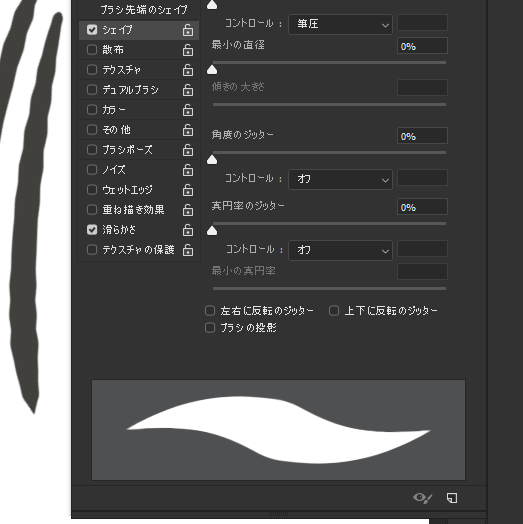The height and width of the screenshot is (524, 523).
Task: Enable 左右に反転のジッター checkbox
Action: 210,311
